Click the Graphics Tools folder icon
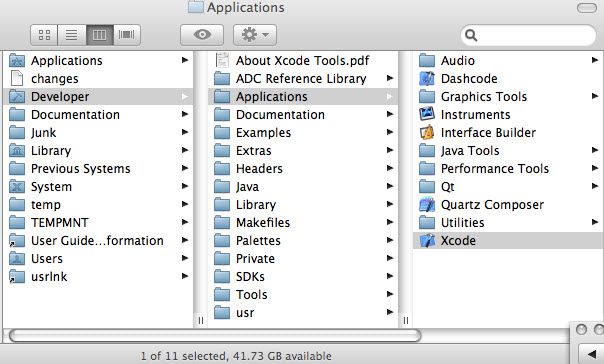The image size is (604, 364). tap(427, 96)
